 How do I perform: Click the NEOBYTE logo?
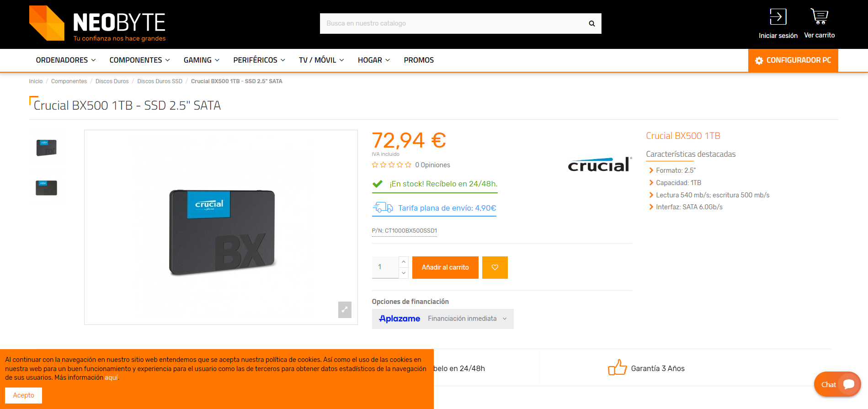[97, 24]
